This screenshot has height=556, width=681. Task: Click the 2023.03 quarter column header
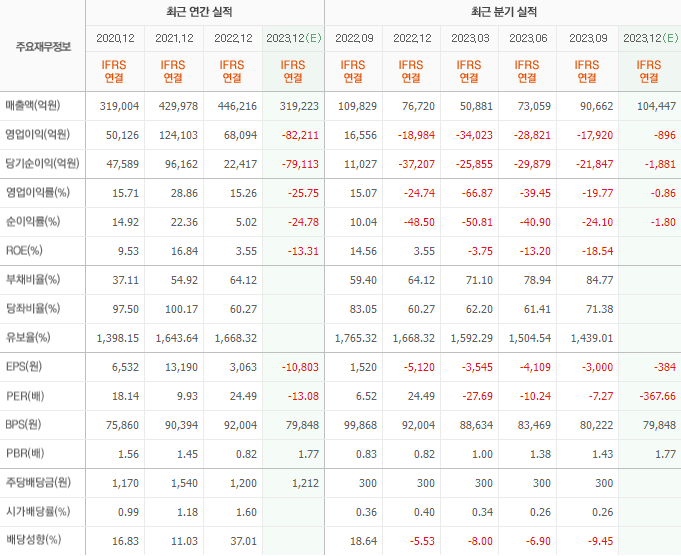470,38
